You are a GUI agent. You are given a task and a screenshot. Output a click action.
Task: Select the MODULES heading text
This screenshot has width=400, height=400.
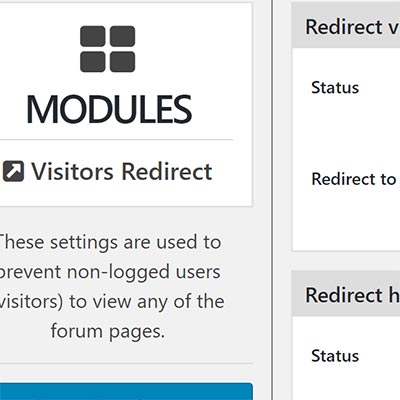tap(109, 109)
